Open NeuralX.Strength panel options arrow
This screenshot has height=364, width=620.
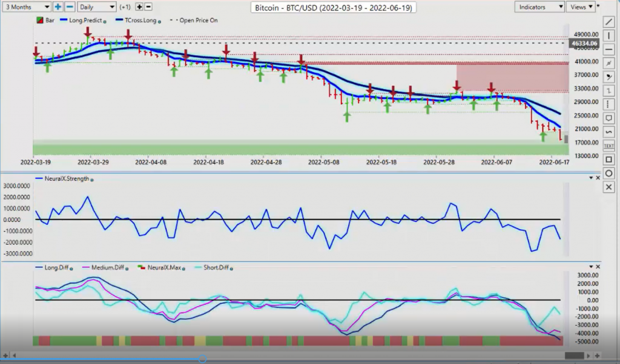tap(591, 178)
